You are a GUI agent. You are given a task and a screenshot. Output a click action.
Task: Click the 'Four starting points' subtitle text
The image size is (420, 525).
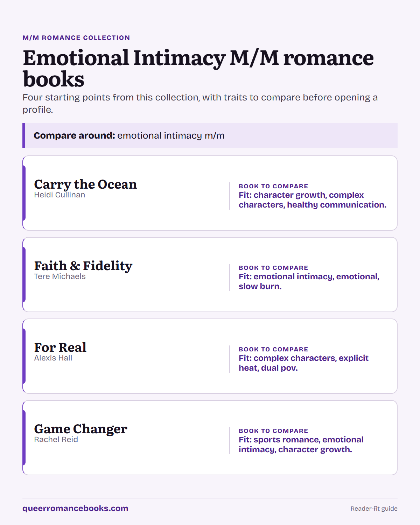(x=200, y=103)
